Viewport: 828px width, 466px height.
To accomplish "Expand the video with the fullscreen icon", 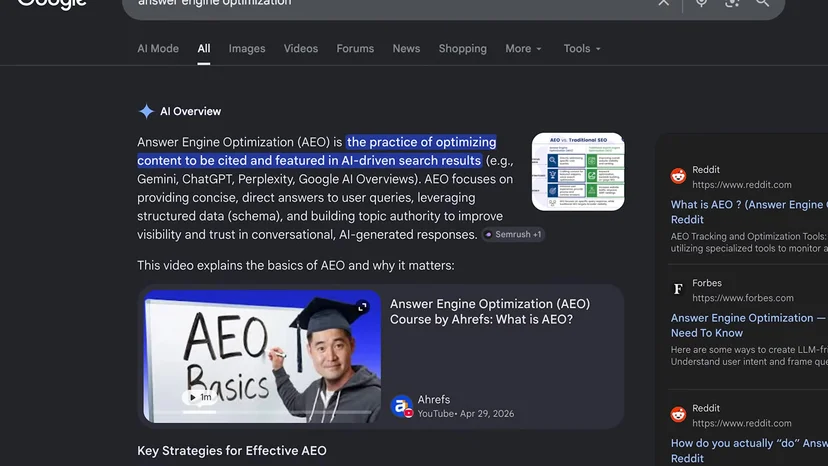I will (362, 307).
